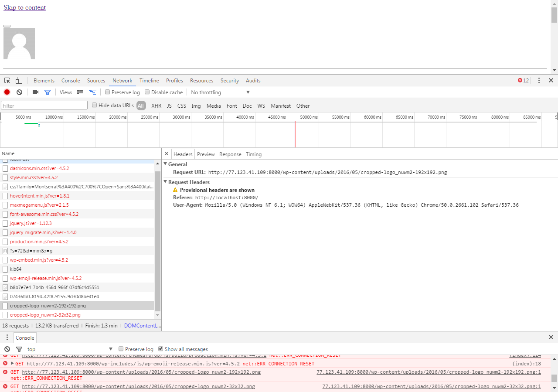Collapse the Request Headers section
The height and width of the screenshot is (392, 558).
click(x=166, y=182)
